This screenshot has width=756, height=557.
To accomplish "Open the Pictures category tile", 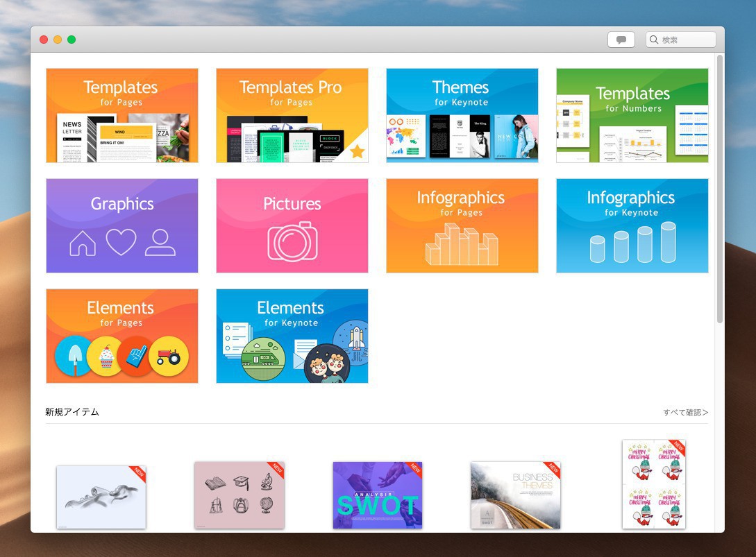I will click(x=292, y=225).
